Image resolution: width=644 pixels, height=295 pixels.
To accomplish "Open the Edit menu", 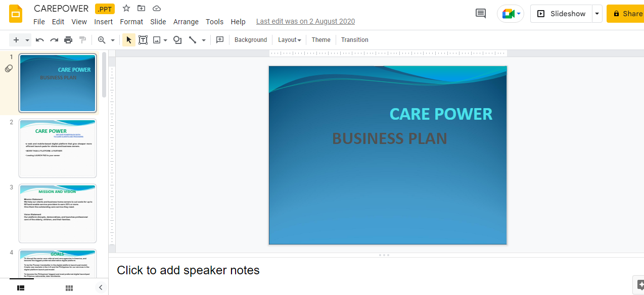I will tap(58, 22).
